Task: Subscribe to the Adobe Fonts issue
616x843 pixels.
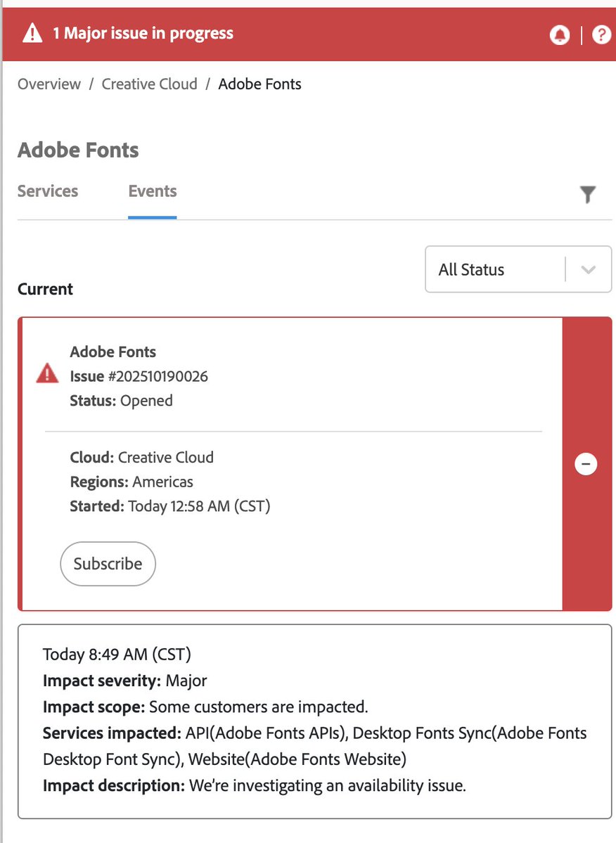Action: 108,563
